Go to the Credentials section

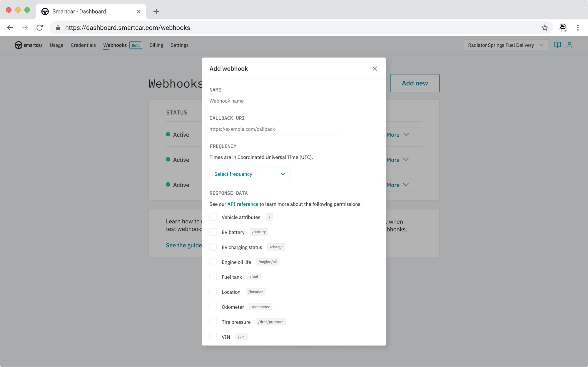[x=83, y=45]
